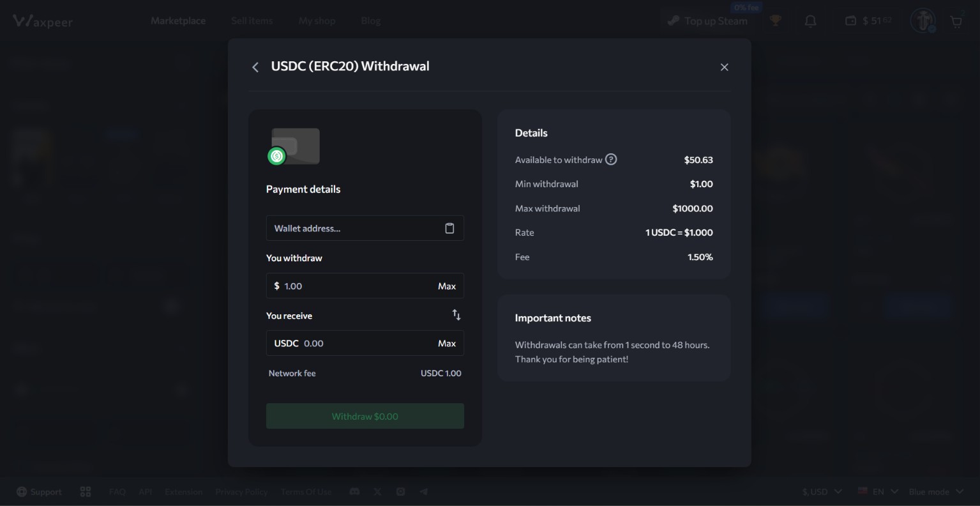The image size is (980, 506).
Task: Open the Marketplace tab
Action: pos(178,21)
